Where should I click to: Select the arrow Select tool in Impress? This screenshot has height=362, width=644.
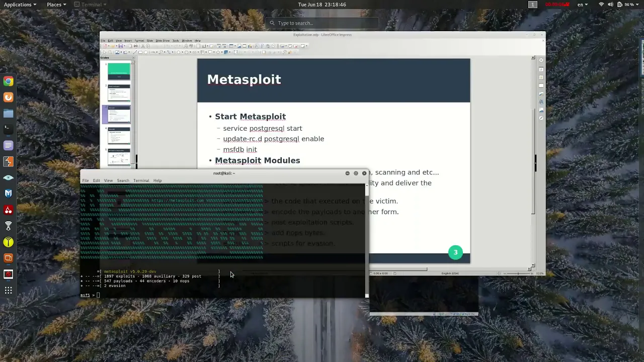coord(105,52)
